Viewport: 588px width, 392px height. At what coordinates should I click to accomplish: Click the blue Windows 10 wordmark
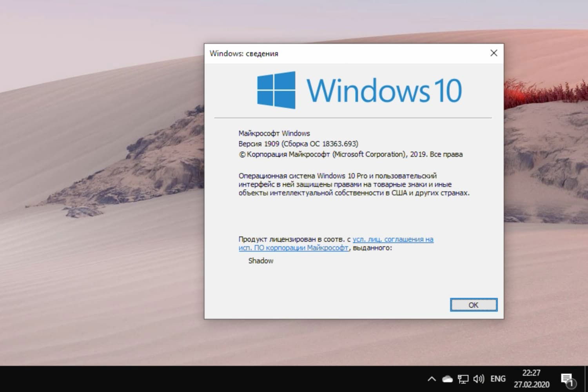[x=385, y=90]
